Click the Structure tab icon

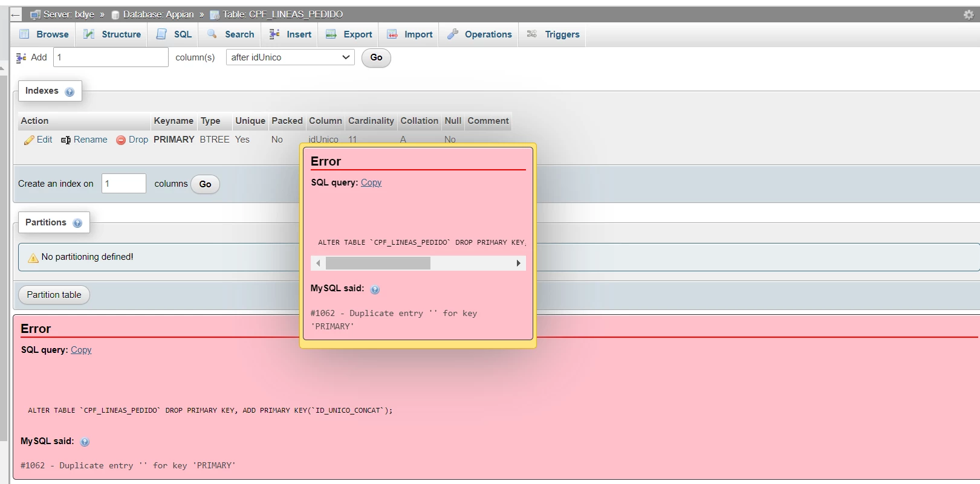tap(89, 34)
